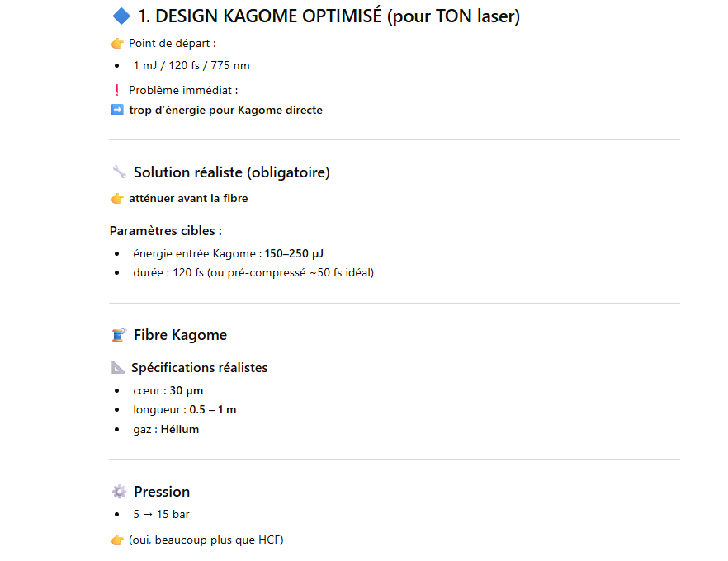Click the Solution réaliste (obligatoire) heading text
Screen dimensions: 728x561
tap(232, 172)
